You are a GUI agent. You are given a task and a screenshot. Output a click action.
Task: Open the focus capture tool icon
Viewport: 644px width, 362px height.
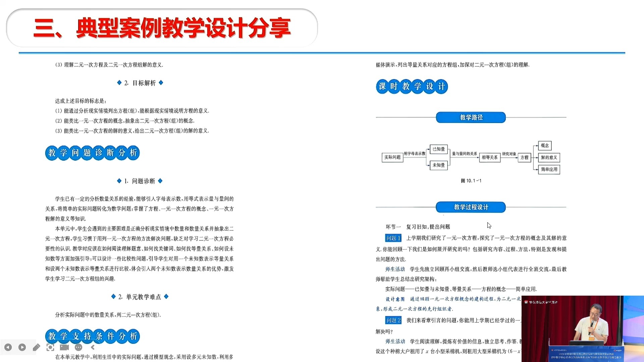click(x=50, y=347)
